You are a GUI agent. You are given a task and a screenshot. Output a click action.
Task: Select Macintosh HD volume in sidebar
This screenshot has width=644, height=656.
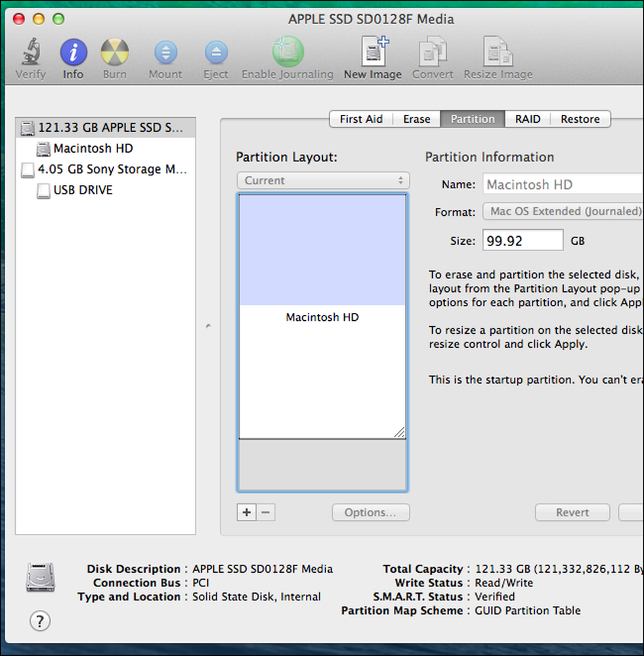[106, 148]
